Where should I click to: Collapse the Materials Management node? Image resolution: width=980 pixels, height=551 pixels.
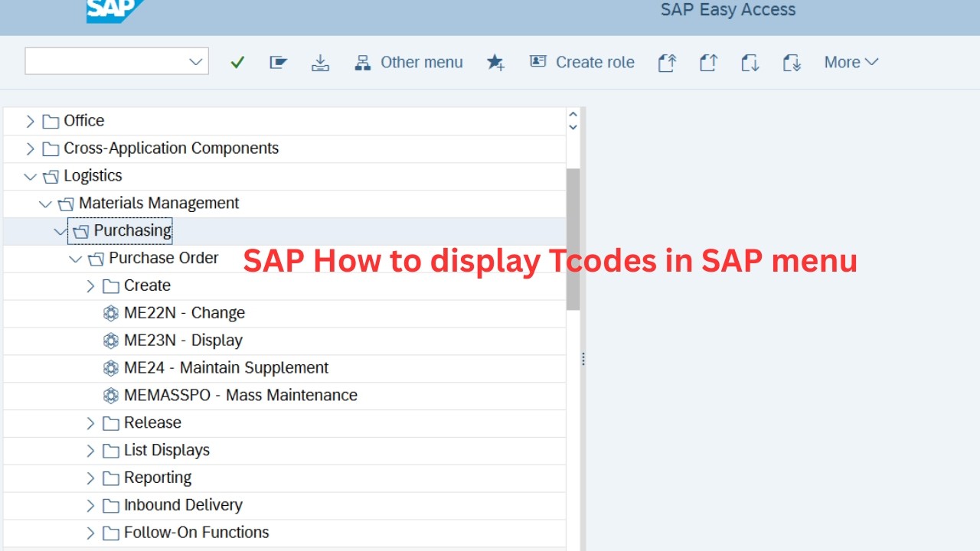click(x=45, y=204)
